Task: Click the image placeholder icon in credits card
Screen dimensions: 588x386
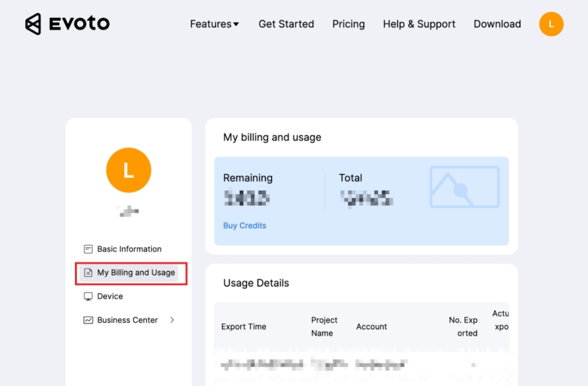Action: tap(464, 187)
